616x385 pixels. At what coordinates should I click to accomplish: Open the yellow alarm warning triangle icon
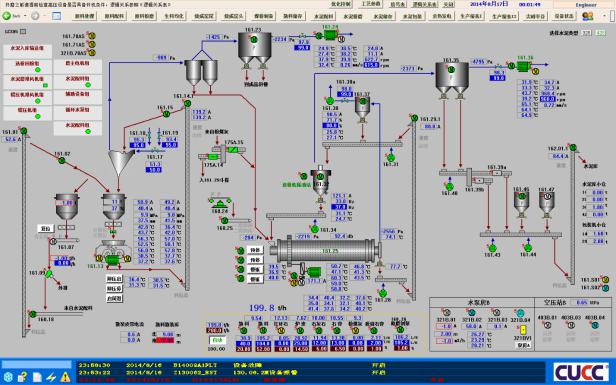click(x=65, y=378)
